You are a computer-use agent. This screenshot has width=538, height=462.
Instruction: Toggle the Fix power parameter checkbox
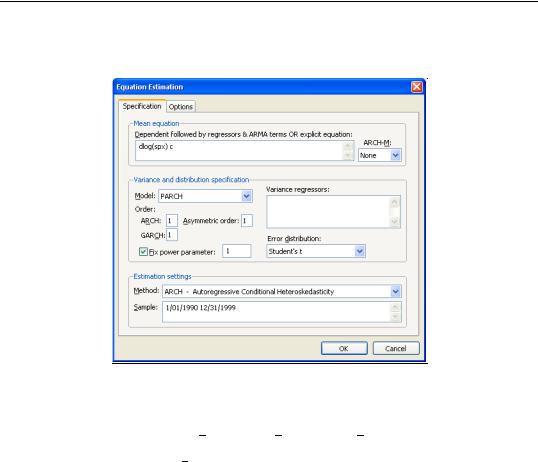pos(143,252)
